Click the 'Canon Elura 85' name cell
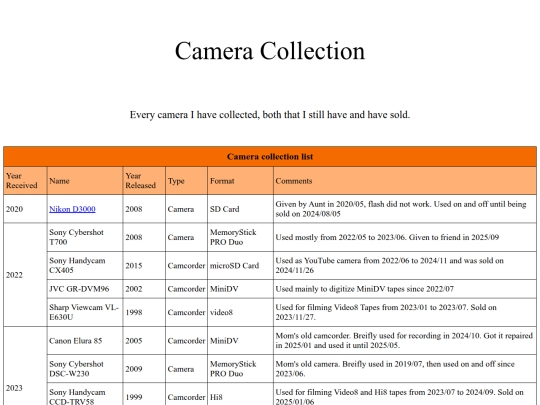The width and height of the screenshot is (540, 405). point(85,341)
